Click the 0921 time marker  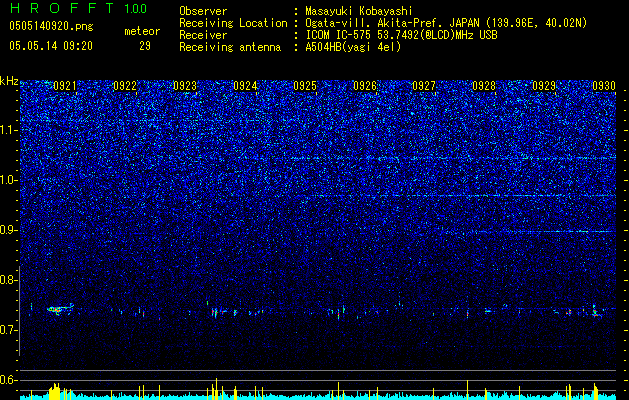[x=65, y=86]
